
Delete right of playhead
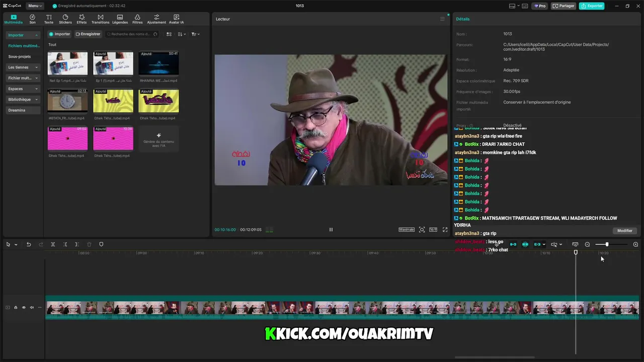pos(77,244)
